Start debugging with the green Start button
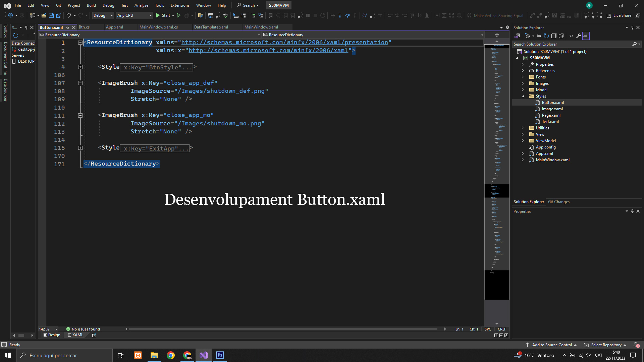 tap(163, 15)
